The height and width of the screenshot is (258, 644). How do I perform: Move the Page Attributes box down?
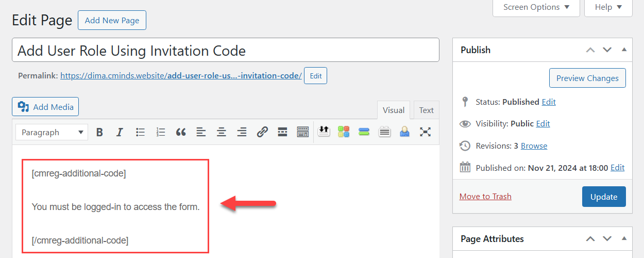click(607, 239)
